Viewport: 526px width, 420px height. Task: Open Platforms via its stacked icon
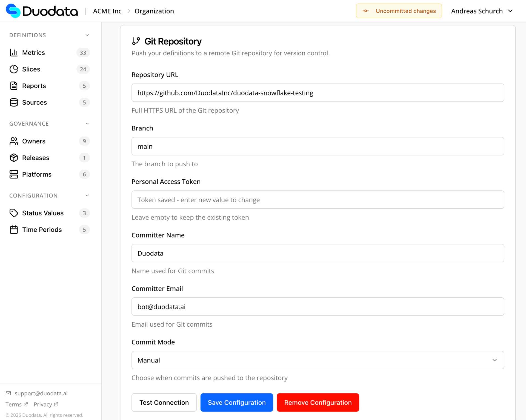pyautogui.click(x=14, y=174)
